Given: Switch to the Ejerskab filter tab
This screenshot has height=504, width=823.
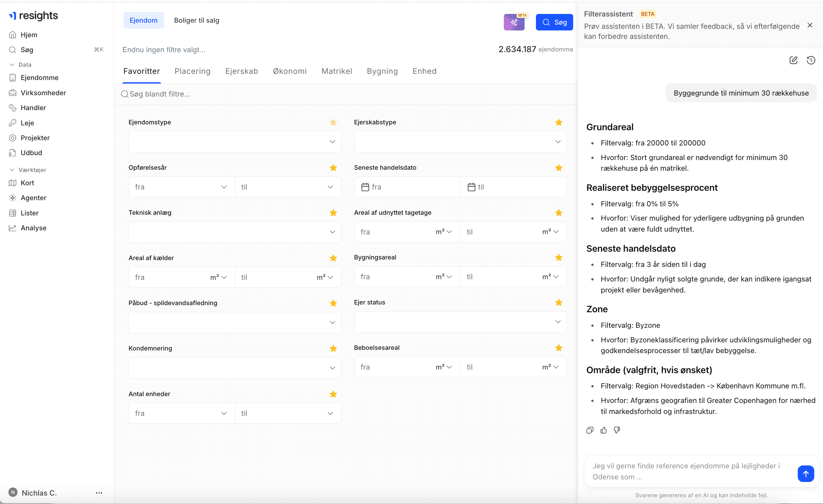Looking at the screenshot, I should point(241,71).
